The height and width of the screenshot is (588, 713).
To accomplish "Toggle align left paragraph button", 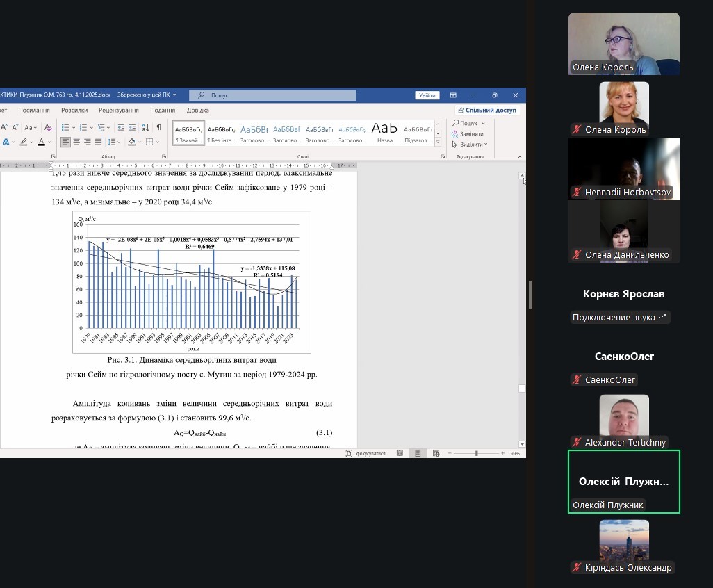I will tap(65, 142).
